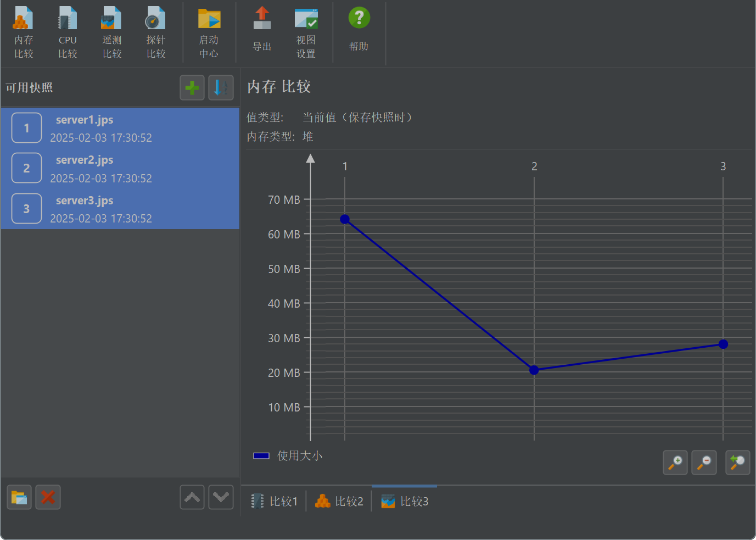This screenshot has width=756, height=540.
Task: Click value type 当前值（保存快照时）
Action: click(x=358, y=118)
